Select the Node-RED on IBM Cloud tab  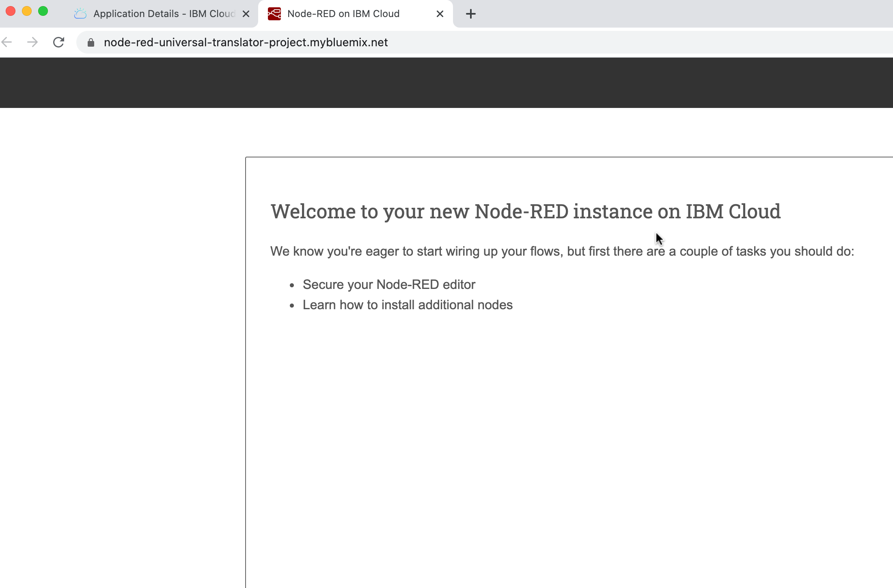click(x=343, y=14)
